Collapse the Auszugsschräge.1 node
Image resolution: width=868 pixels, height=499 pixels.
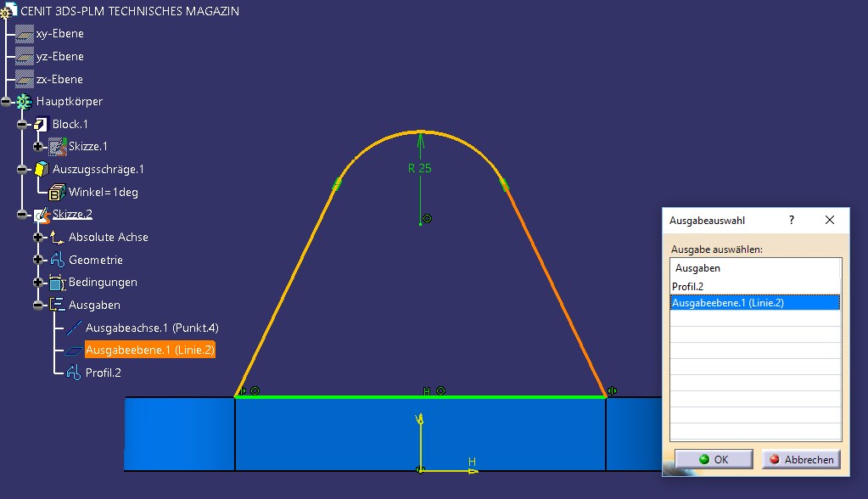(x=21, y=170)
